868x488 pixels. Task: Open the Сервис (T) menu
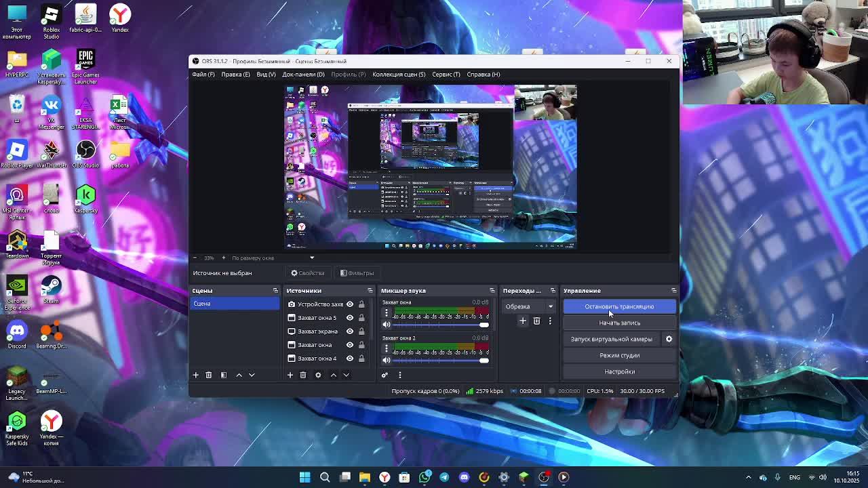click(446, 75)
